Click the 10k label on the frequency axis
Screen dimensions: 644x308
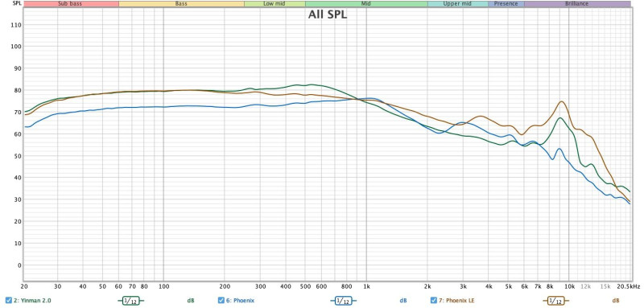point(569,286)
